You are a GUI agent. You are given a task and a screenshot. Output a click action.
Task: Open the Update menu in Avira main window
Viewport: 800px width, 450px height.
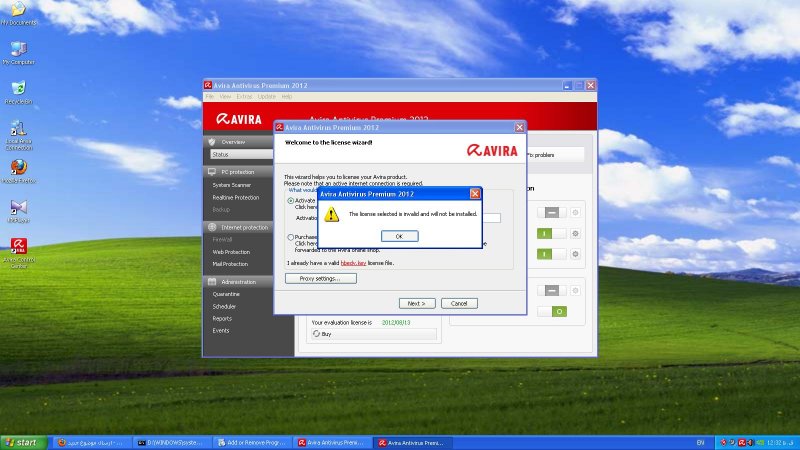(266, 96)
